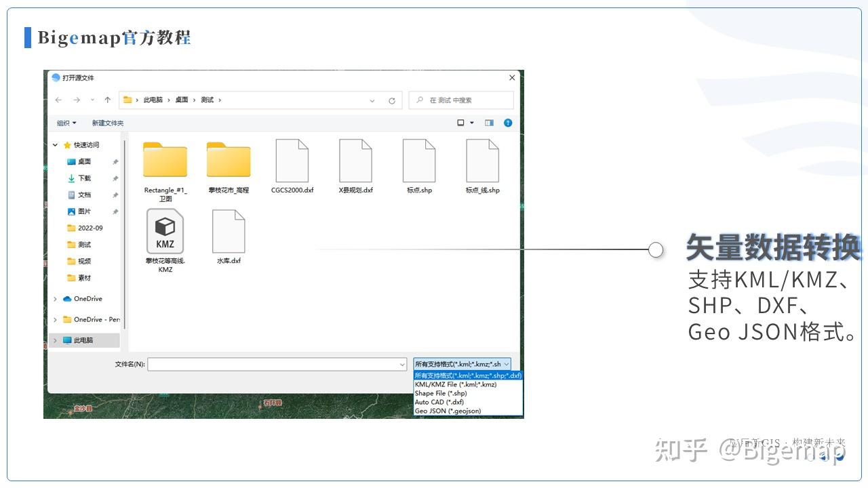Open the blue help icon on the toolbar
The height and width of the screenshot is (488, 868).
pyautogui.click(x=508, y=123)
